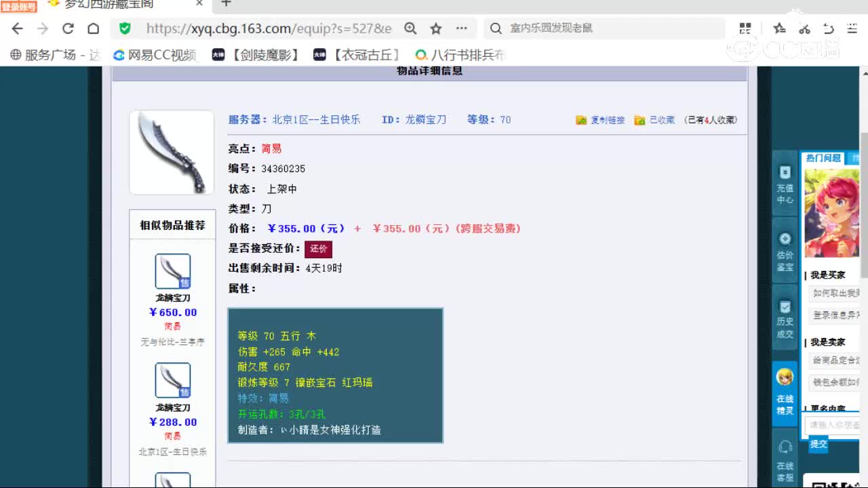Image resolution: width=868 pixels, height=488 pixels.
Task: Open the 八行书排兵布 bookmark
Action: [x=461, y=55]
